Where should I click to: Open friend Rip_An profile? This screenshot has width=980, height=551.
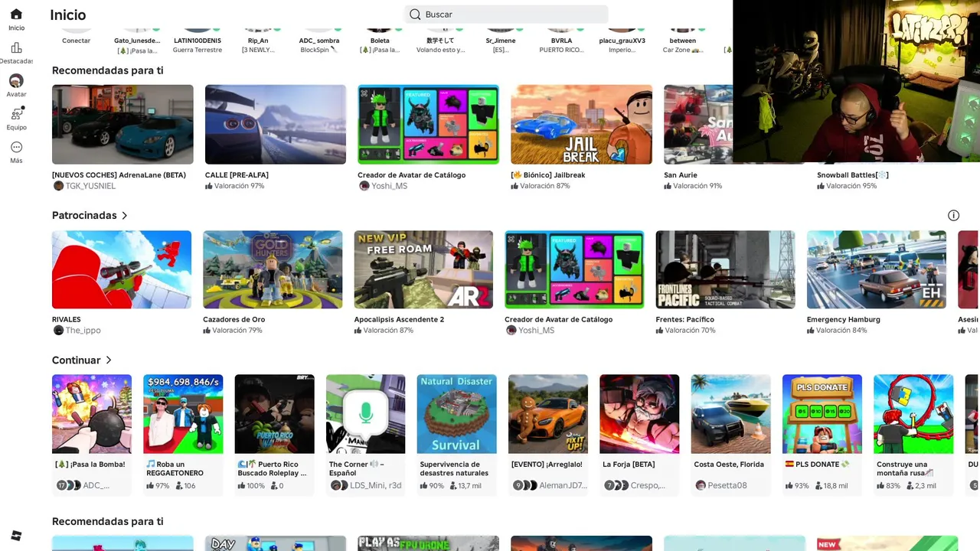click(x=258, y=41)
